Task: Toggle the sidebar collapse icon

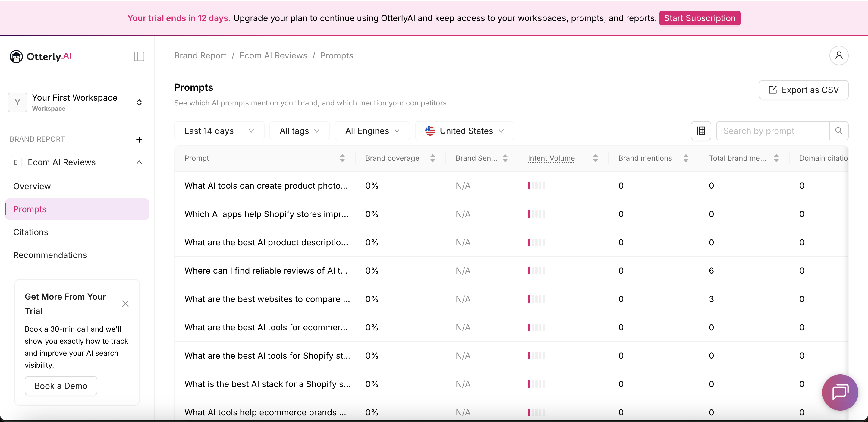Action: click(139, 56)
